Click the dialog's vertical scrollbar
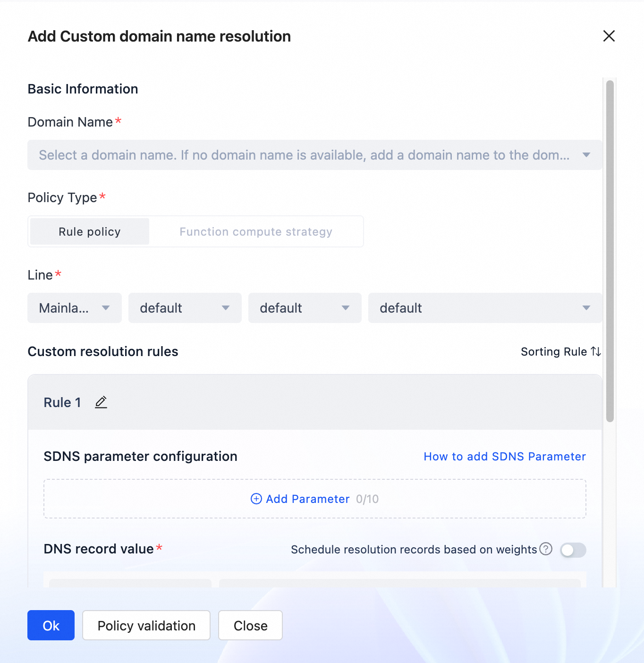Viewport: 644px width, 663px height. coord(610,250)
